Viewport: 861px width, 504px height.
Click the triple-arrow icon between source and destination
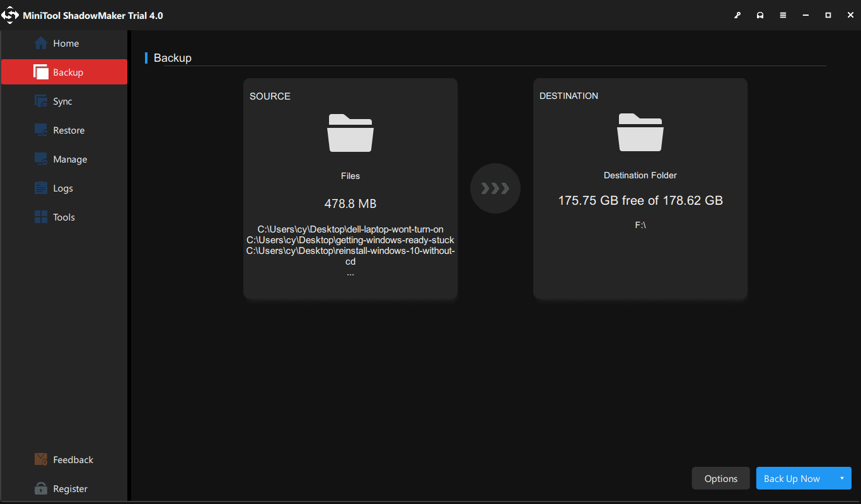(x=495, y=188)
